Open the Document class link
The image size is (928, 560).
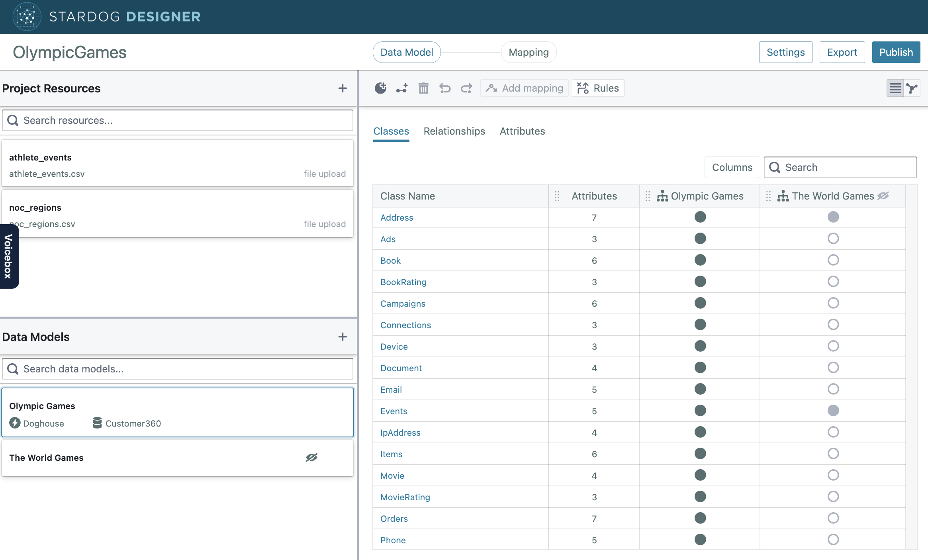click(x=401, y=368)
